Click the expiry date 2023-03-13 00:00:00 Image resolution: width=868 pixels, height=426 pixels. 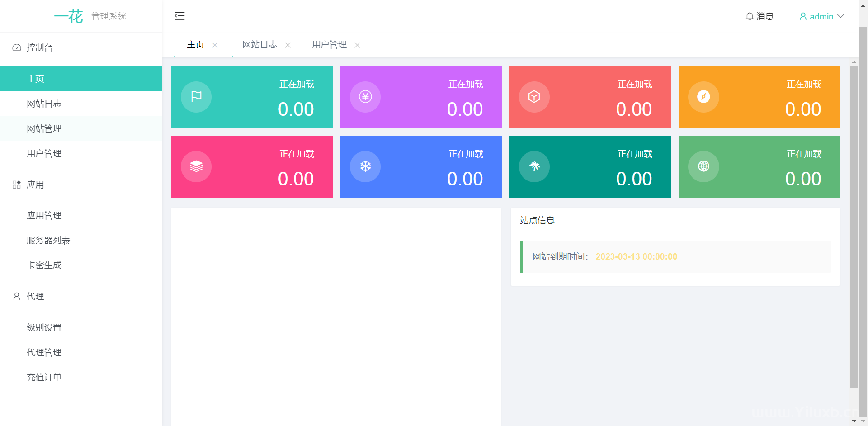(x=636, y=256)
